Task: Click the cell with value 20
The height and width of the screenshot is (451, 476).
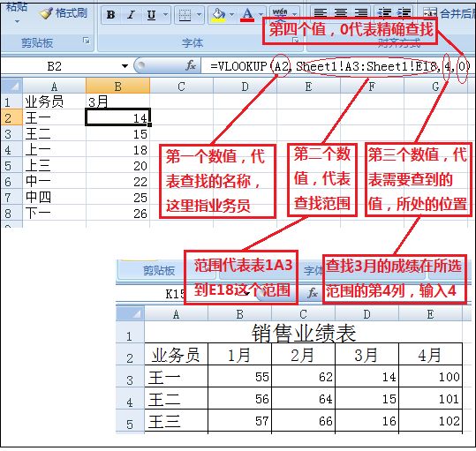Action: pos(117,166)
